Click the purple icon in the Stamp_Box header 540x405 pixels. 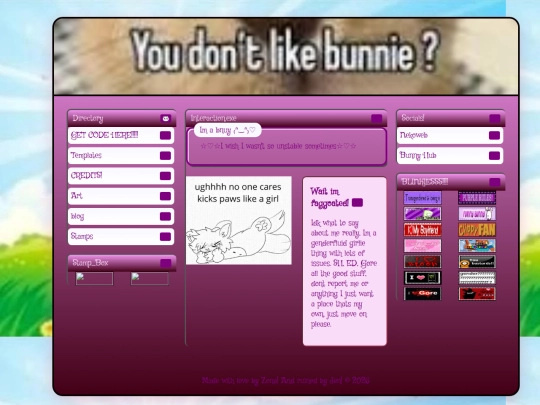166,263
